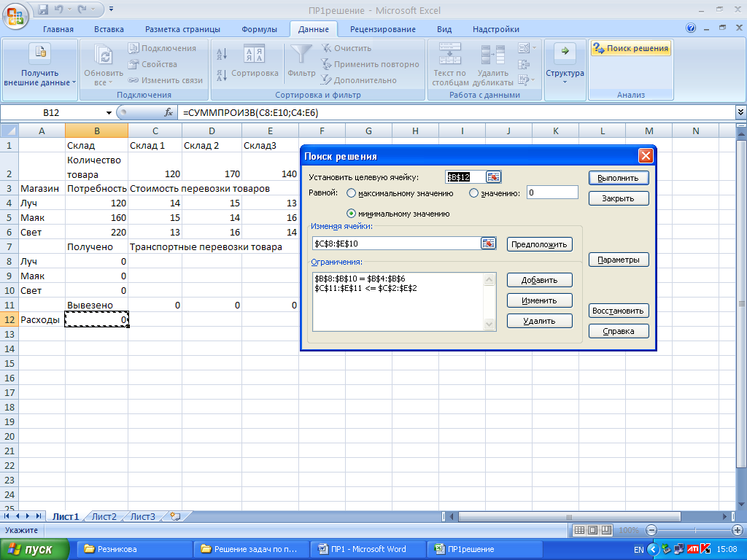Viewport: 747px width, 560px height.
Task: Select максимальному значению radio option
Action: click(x=351, y=193)
